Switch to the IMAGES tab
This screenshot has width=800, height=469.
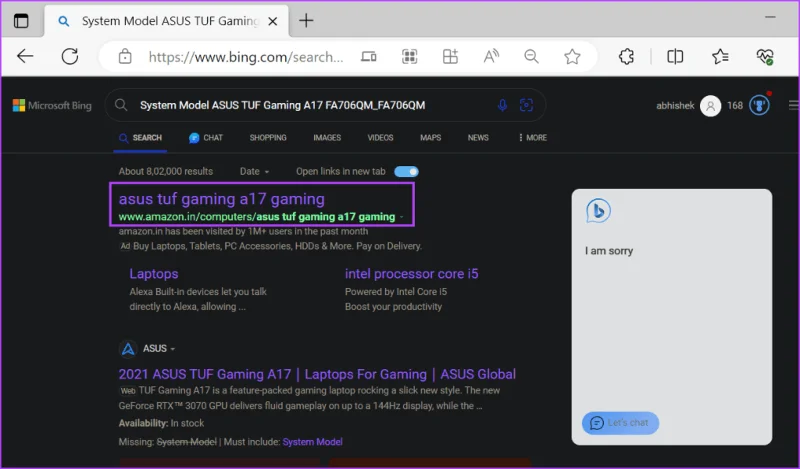(327, 138)
